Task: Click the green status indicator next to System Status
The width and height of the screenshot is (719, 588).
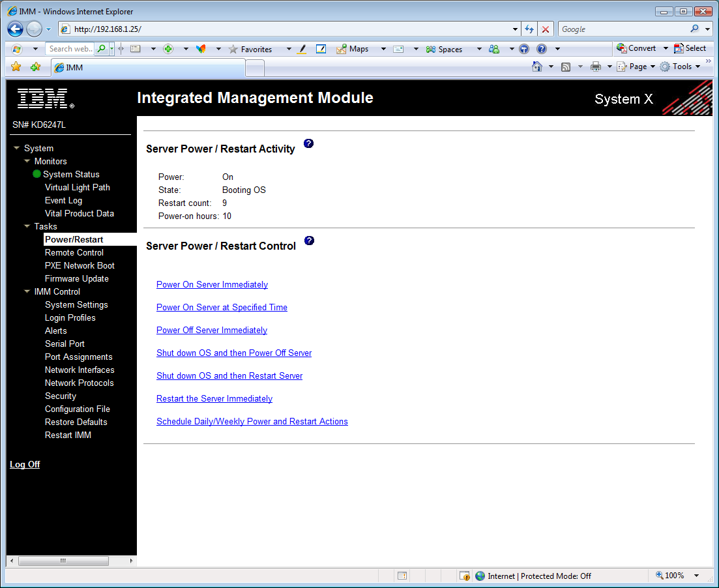Action: click(37, 174)
